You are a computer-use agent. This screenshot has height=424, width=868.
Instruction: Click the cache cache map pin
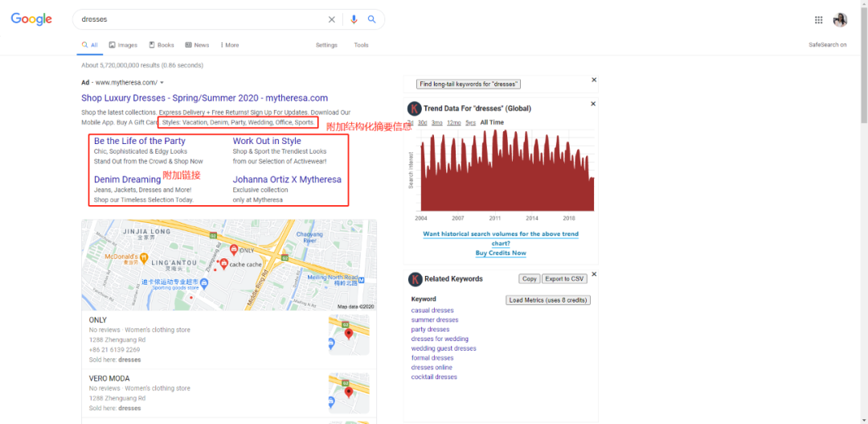click(x=223, y=265)
